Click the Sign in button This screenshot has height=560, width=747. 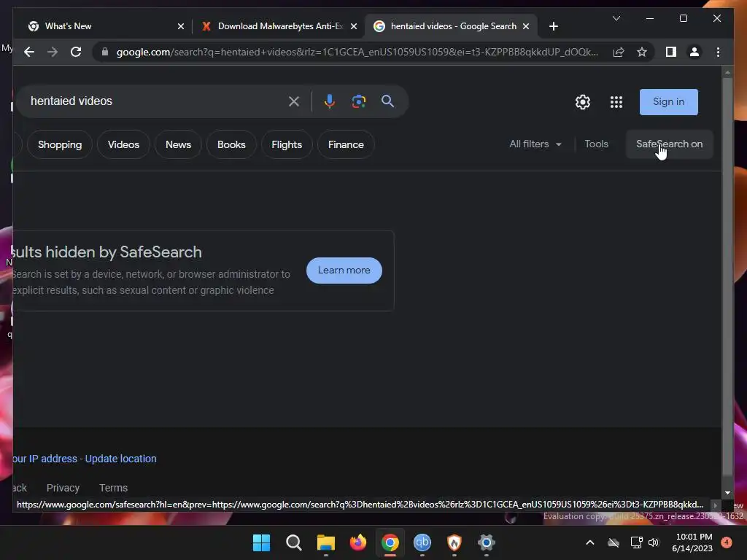(668, 102)
